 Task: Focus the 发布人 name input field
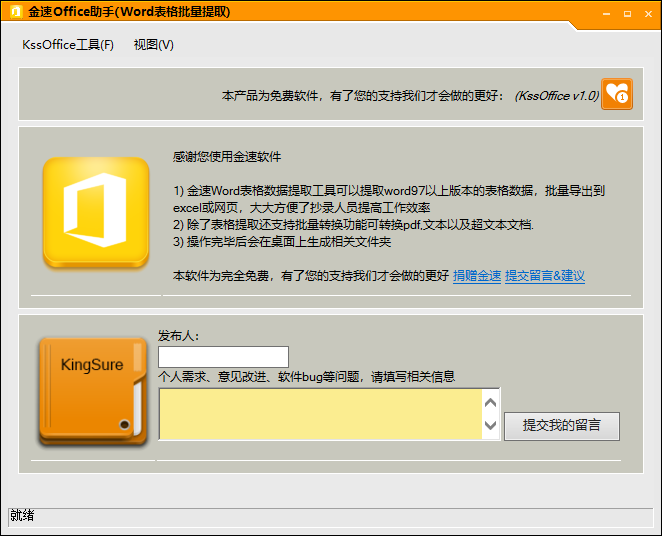point(223,357)
